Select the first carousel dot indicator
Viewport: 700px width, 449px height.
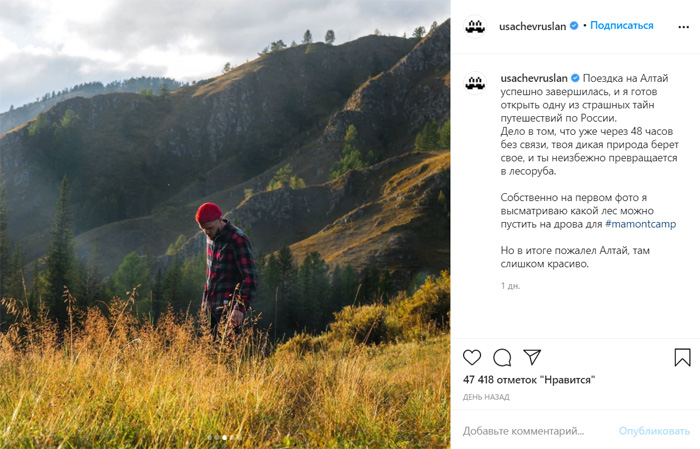pyautogui.click(x=210, y=438)
